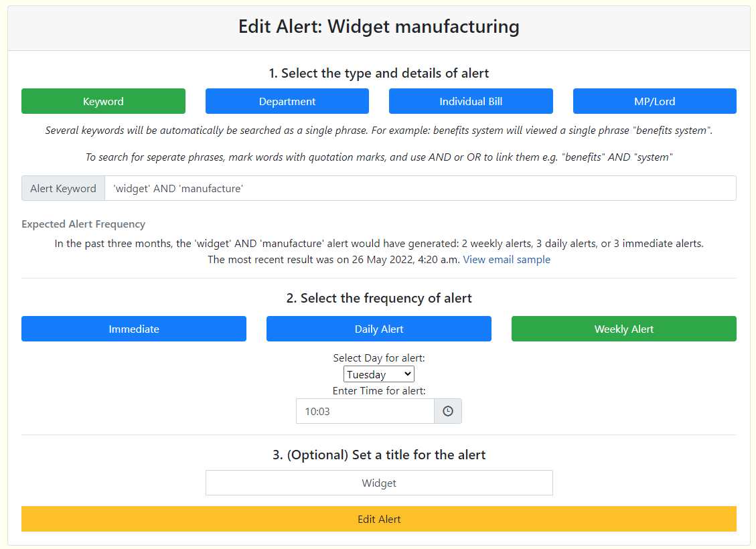Click the Set a title for the alert heading

[379, 455]
